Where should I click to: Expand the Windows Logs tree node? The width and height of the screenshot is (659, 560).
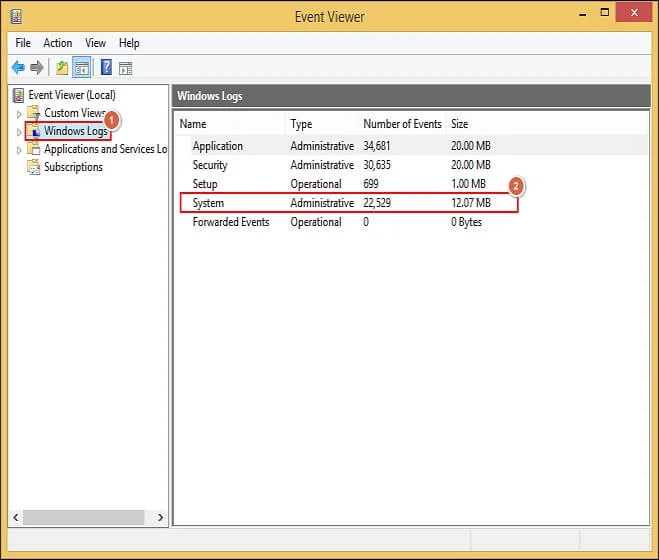pyautogui.click(x=19, y=132)
